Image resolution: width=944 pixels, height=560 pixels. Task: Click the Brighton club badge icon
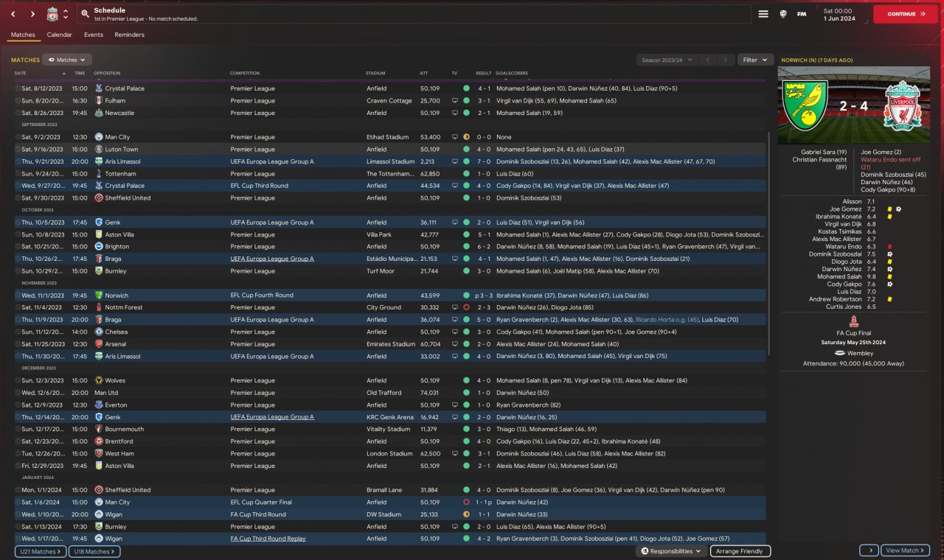98,247
